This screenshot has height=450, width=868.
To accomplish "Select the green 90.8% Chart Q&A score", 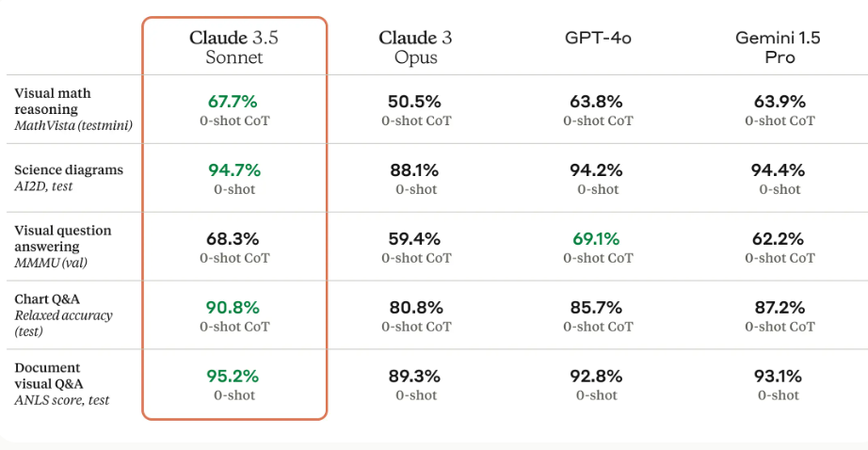I will [233, 308].
